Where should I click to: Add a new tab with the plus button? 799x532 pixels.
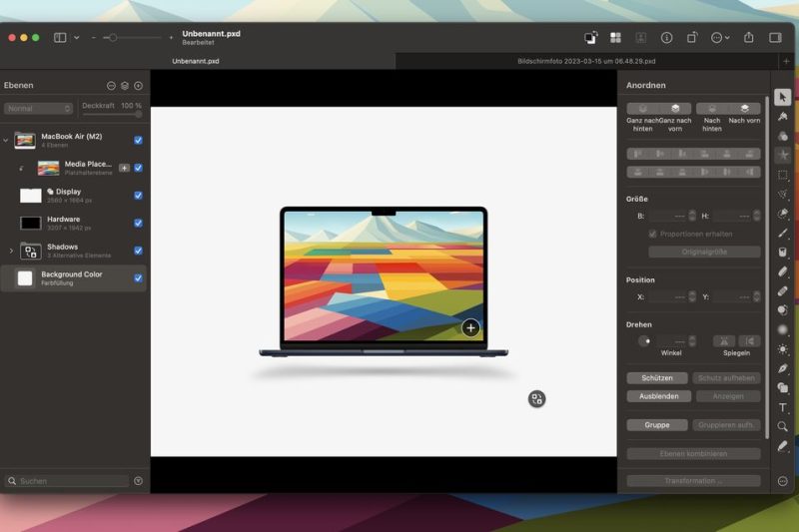coord(786,61)
